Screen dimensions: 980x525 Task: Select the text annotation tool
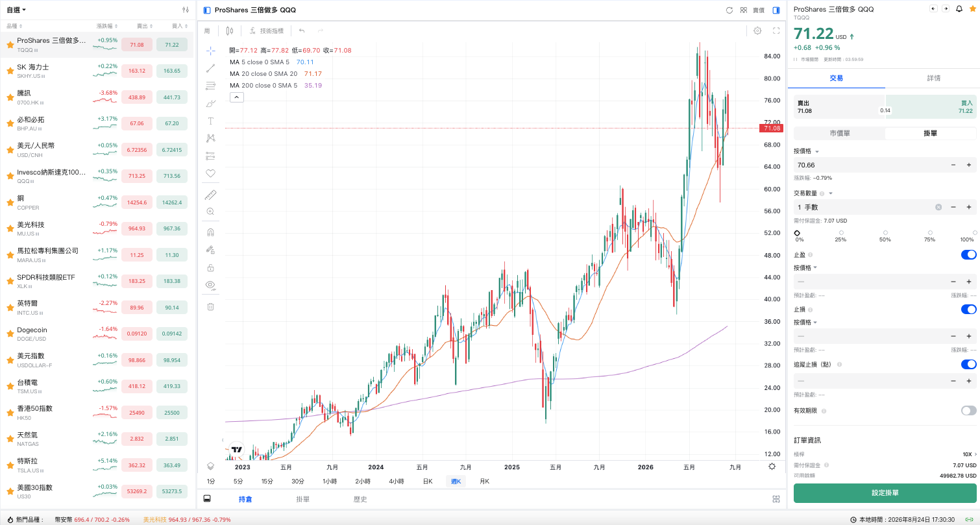[x=210, y=121]
